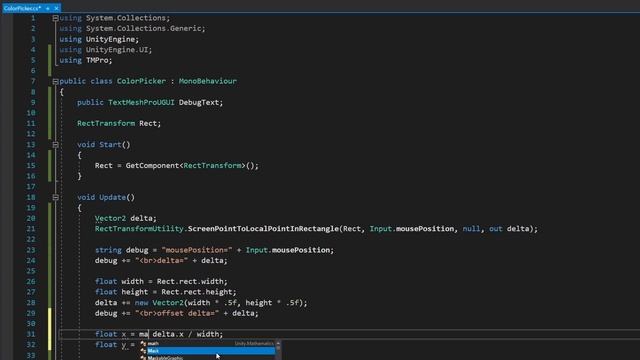The width and height of the screenshot is (640, 360).
Task: Click 'MonoBehaviour' base class name
Action: point(207,81)
